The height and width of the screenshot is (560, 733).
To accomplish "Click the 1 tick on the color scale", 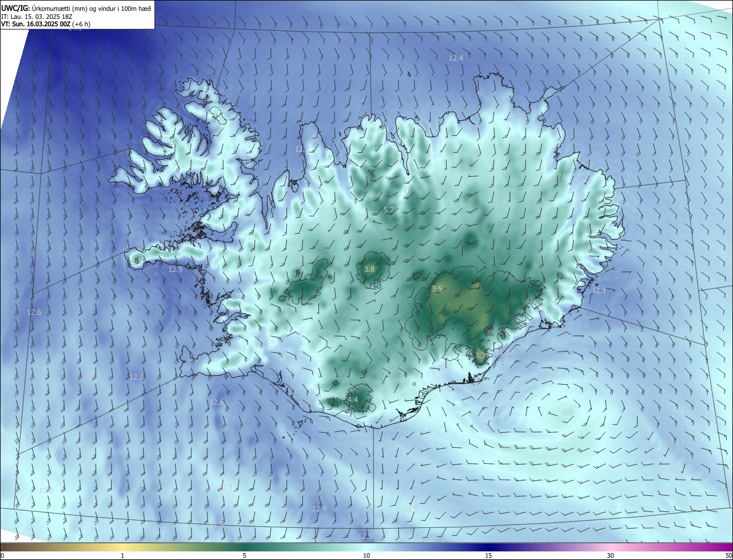I will (123, 555).
